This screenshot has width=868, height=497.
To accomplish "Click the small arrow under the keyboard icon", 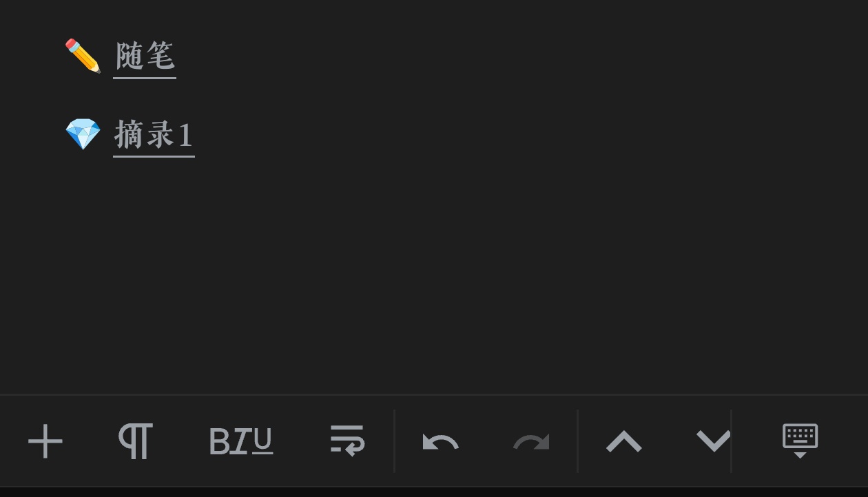I will coord(799,456).
